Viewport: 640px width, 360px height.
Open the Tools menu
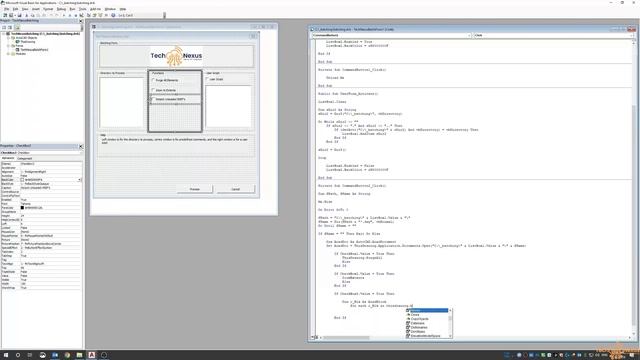(82, 9)
